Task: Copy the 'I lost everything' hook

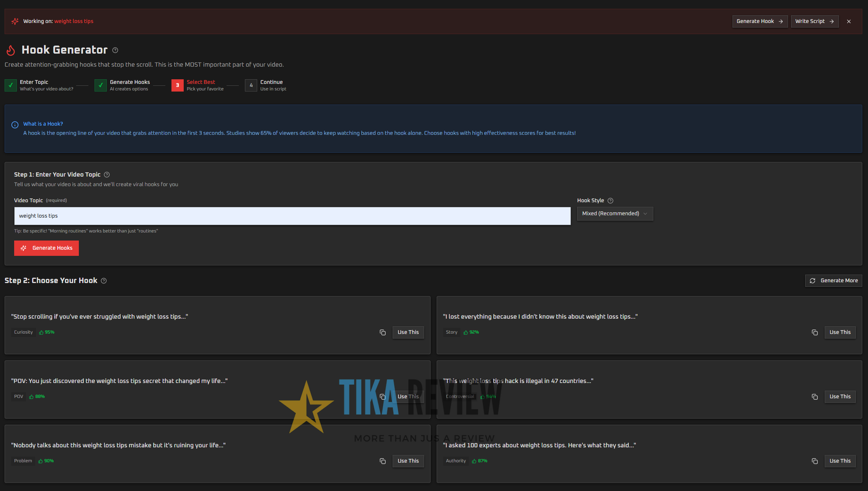Action: coord(814,332)
